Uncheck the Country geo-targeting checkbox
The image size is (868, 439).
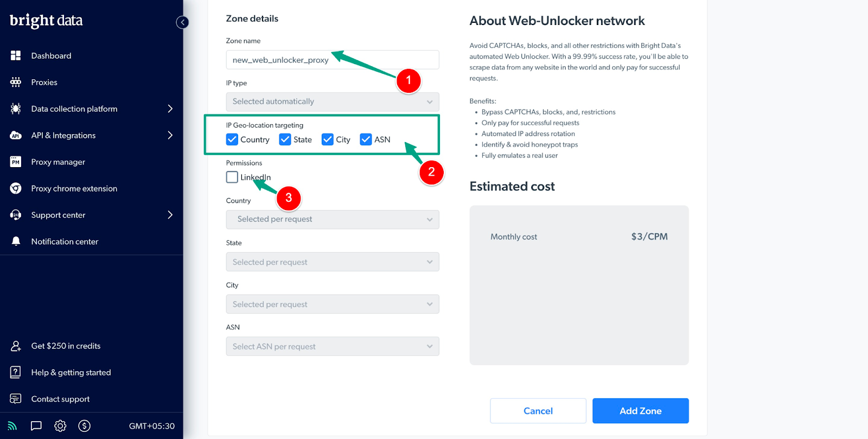click(x=232, y=139)
